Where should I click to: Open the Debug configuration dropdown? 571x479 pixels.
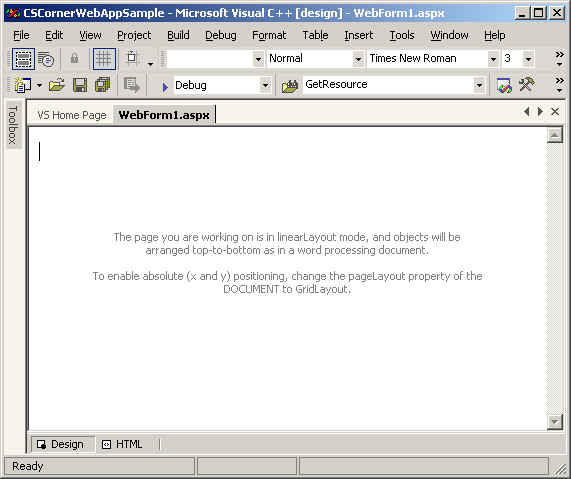265,85
